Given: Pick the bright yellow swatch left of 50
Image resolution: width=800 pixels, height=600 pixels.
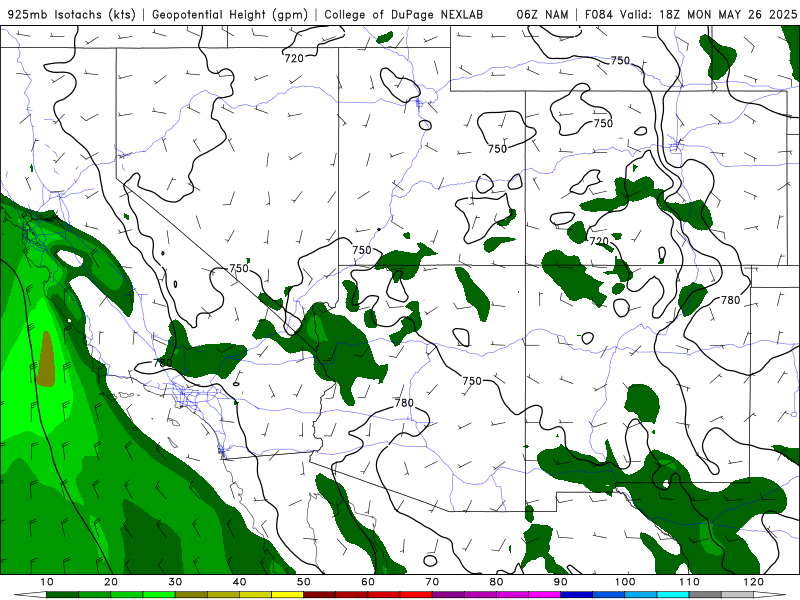Looking at the screenshot, I should [287, 595].
